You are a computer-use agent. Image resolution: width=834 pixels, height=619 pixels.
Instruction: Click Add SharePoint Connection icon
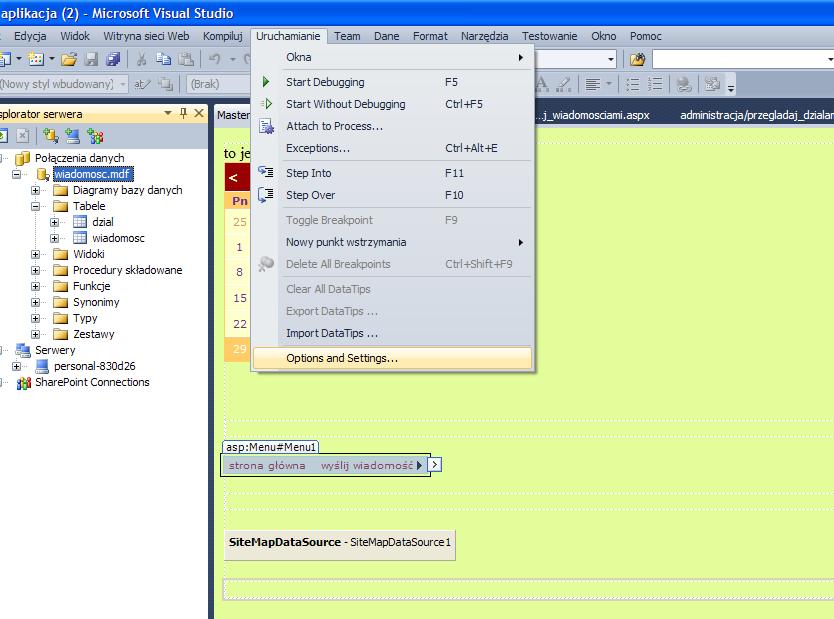click(95, 136)
